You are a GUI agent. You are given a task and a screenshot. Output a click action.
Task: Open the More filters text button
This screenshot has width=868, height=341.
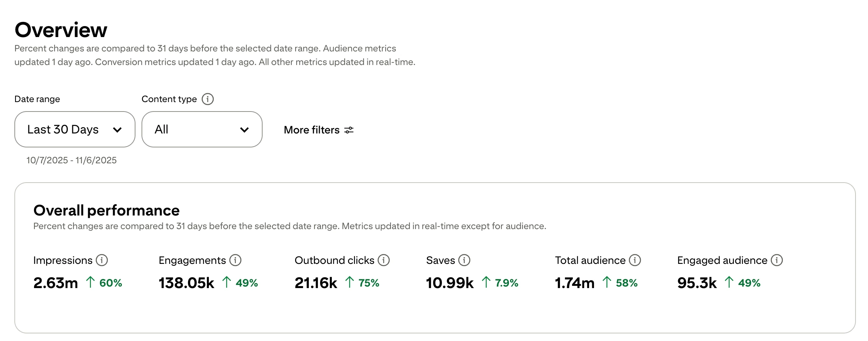point(311,130)
